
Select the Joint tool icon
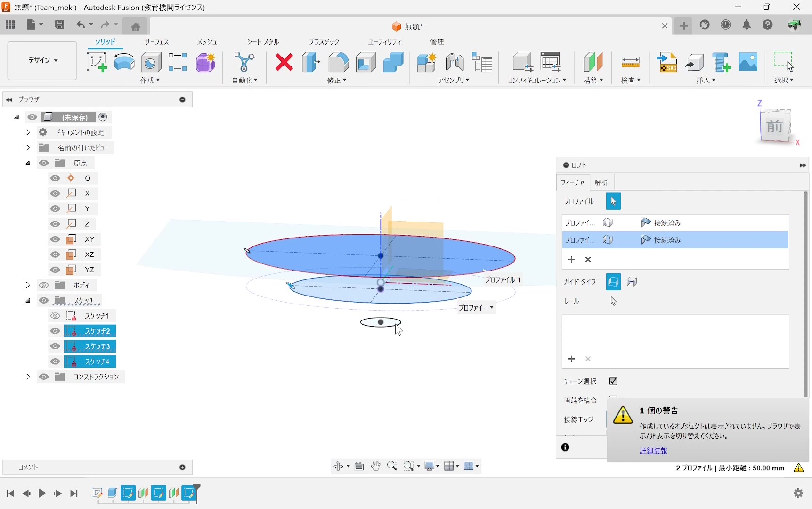click(455, 62)
